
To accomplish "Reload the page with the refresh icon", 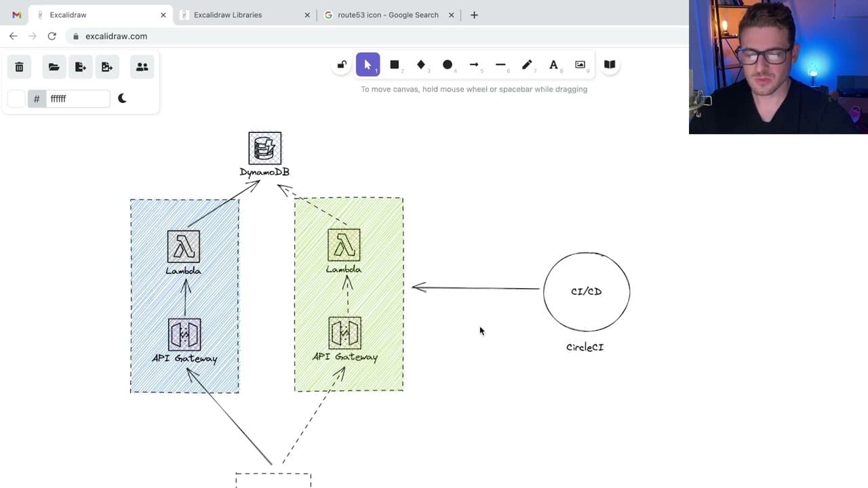I will click(52, 36).
